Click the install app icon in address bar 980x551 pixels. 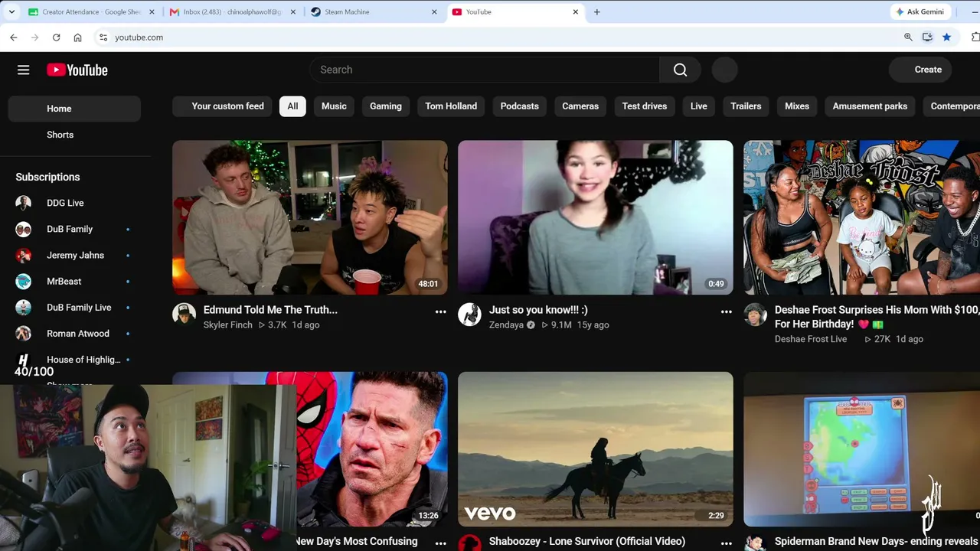pos(927,37)
